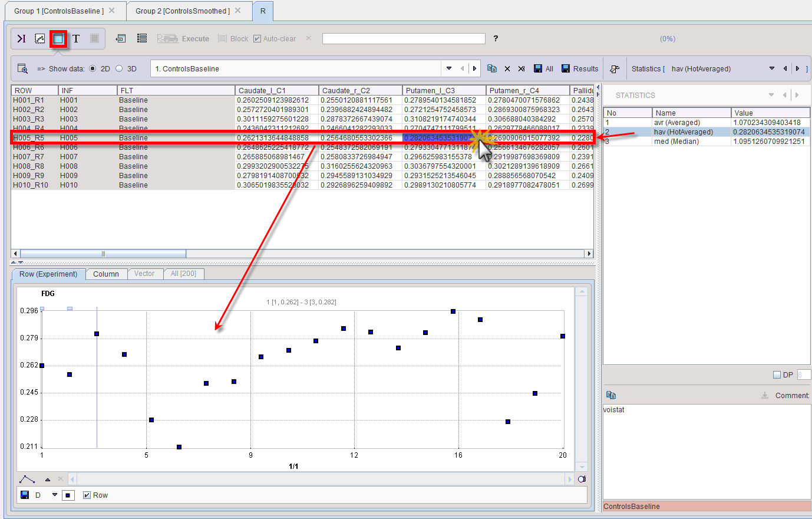Viewport: 812px width, 519px height.
Task: Click the download arrow icon next to Comment
Action: 765,395
